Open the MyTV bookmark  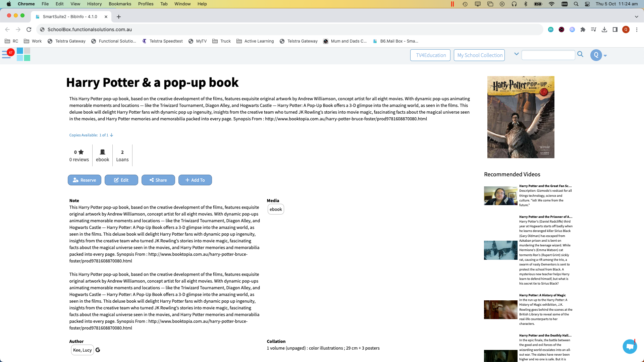[x=197, y=41]
